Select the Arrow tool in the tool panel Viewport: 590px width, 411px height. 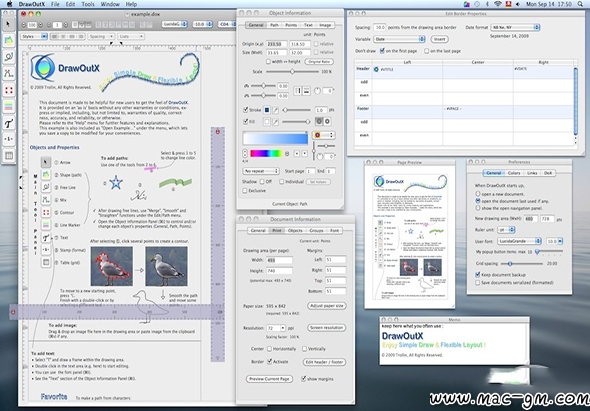pyautogui.click(x=9, y=24)
